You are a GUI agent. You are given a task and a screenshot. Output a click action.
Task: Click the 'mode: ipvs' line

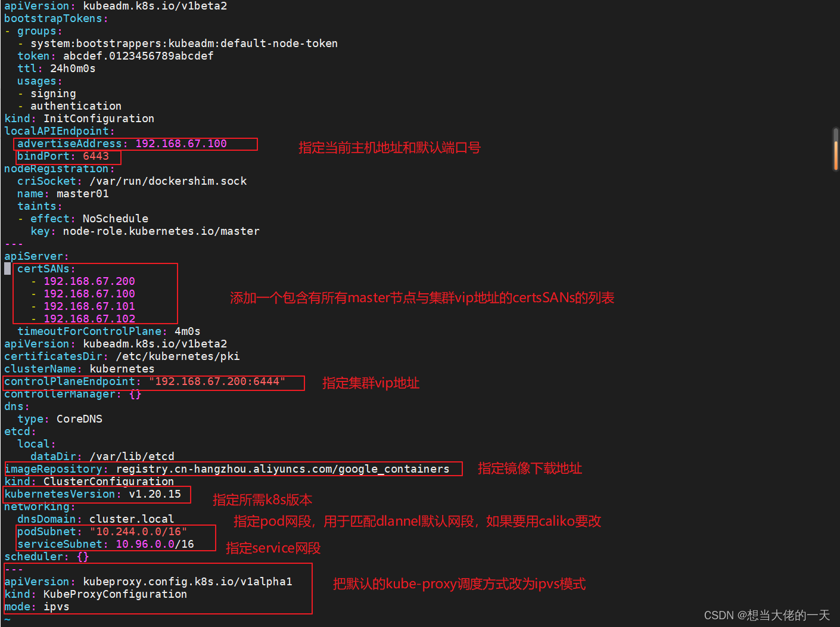tap(36, 607)
